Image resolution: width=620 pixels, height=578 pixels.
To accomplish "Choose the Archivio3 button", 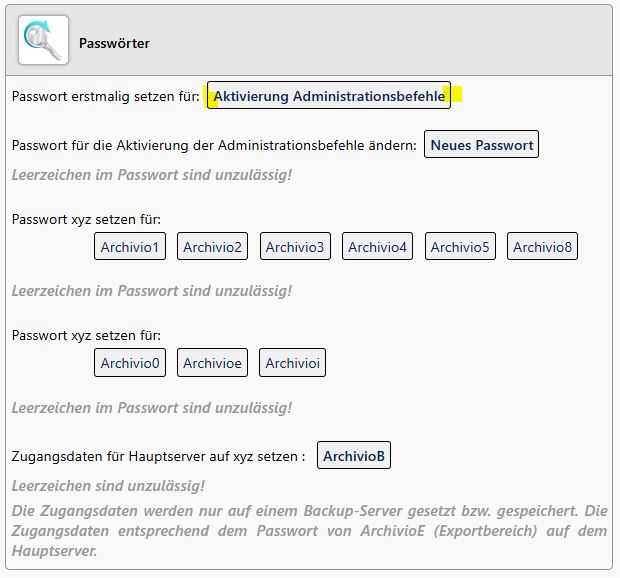I will point(295,247).
